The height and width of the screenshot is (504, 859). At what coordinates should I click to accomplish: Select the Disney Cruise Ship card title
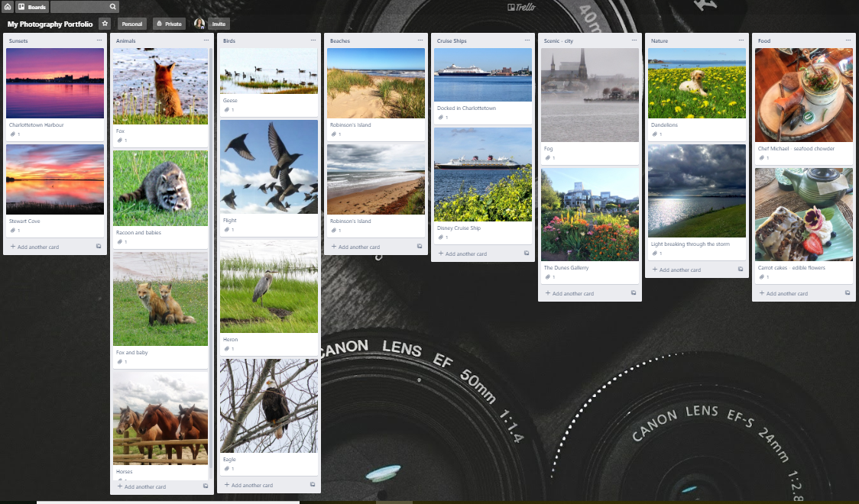point(459,228)
